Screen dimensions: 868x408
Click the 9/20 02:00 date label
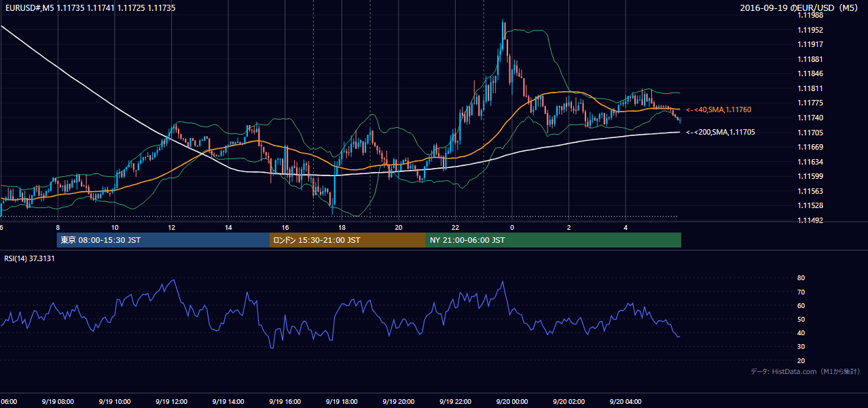[x=568, y=401]
